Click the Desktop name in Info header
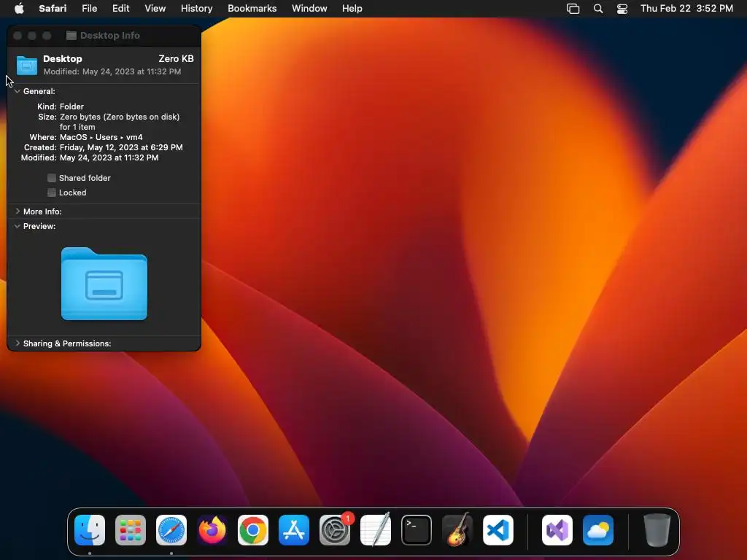The image size is (747, 560). coord(63,58)
